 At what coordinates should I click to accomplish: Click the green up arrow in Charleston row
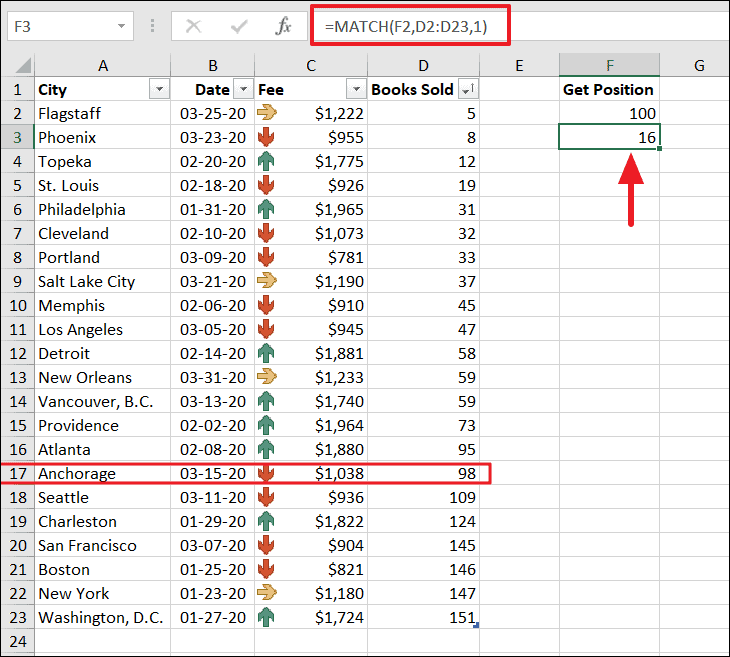click(x=266, y=521)
